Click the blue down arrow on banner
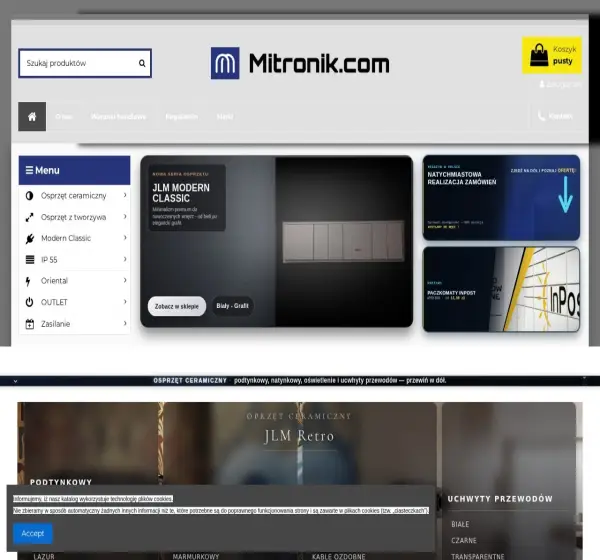Viewport: 600px width, 560px height. click(x=565, y=194)
